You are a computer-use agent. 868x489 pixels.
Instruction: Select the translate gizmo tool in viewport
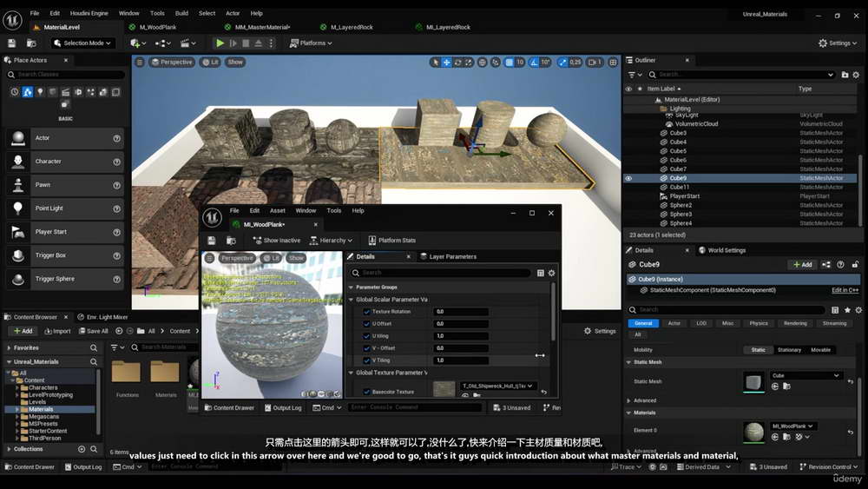pos(447,63)
